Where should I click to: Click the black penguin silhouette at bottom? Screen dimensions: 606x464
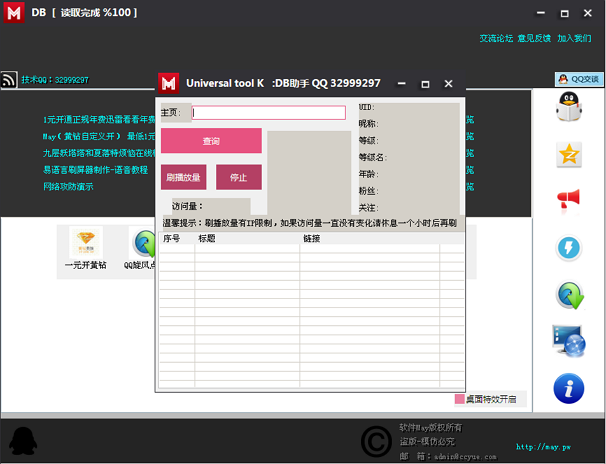[23, 441]
